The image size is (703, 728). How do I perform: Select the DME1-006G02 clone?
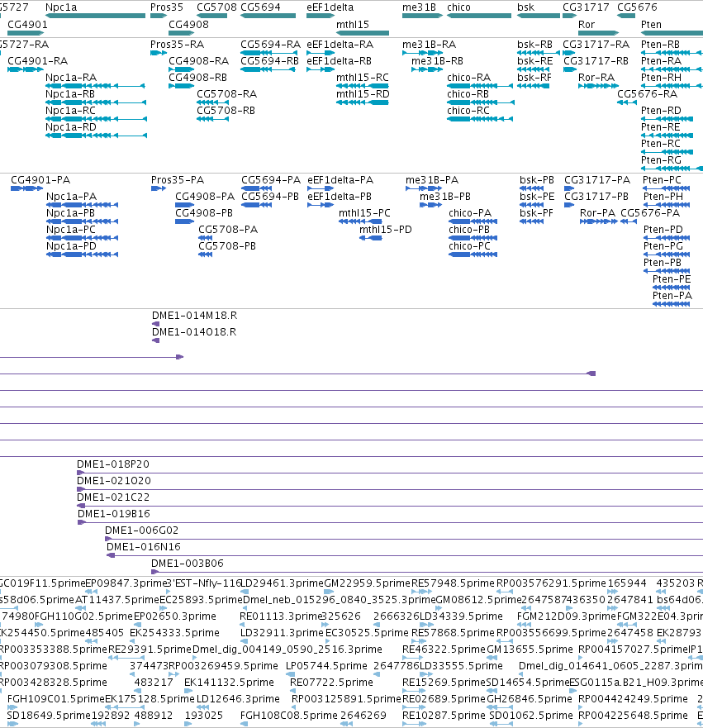point(404,539)
